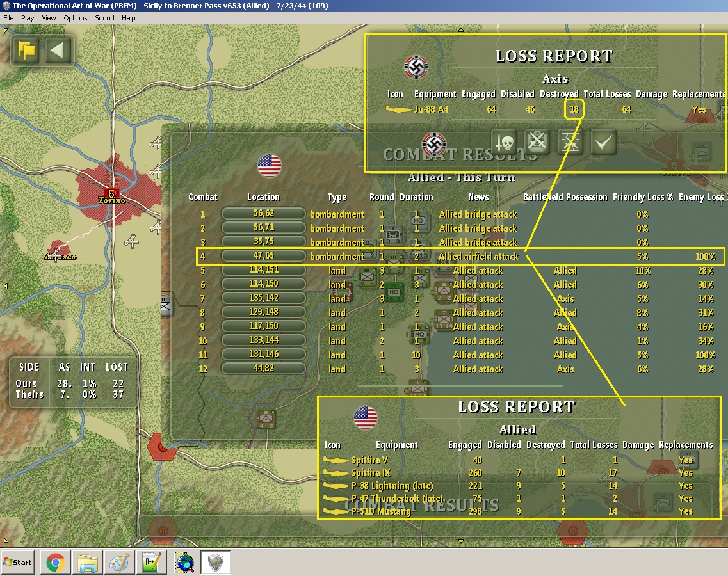Screen dimensions: 728x576
Task: Click the 'Friendly Loss %' column header
Action: point(643,197)
